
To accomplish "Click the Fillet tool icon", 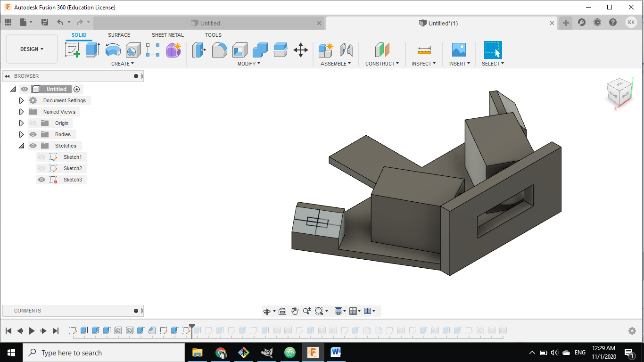I will tap(219, 49).
